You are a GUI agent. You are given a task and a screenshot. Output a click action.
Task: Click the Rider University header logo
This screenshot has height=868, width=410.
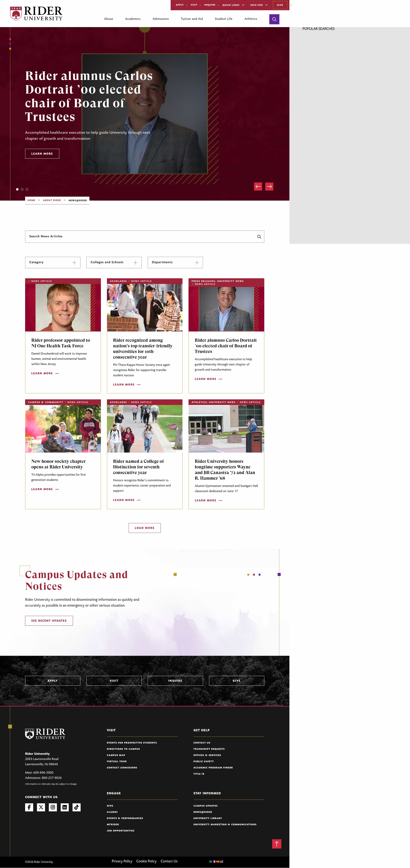36,13
